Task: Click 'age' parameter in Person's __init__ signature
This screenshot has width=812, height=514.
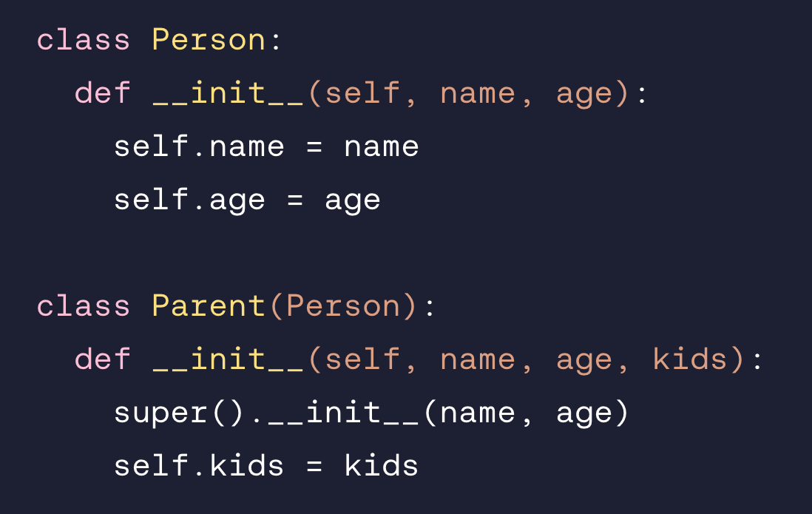Action: click(584, 93)
